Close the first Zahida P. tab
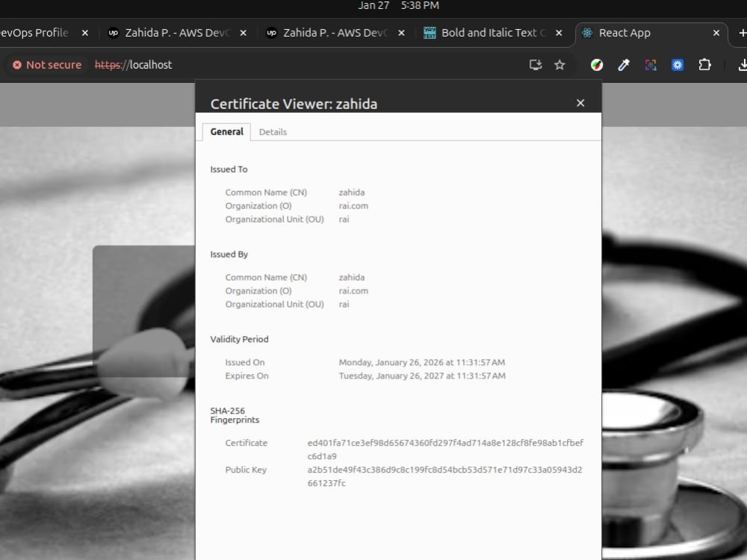The width and height of the screenshot is (747, 560). (x=243, y=33)
